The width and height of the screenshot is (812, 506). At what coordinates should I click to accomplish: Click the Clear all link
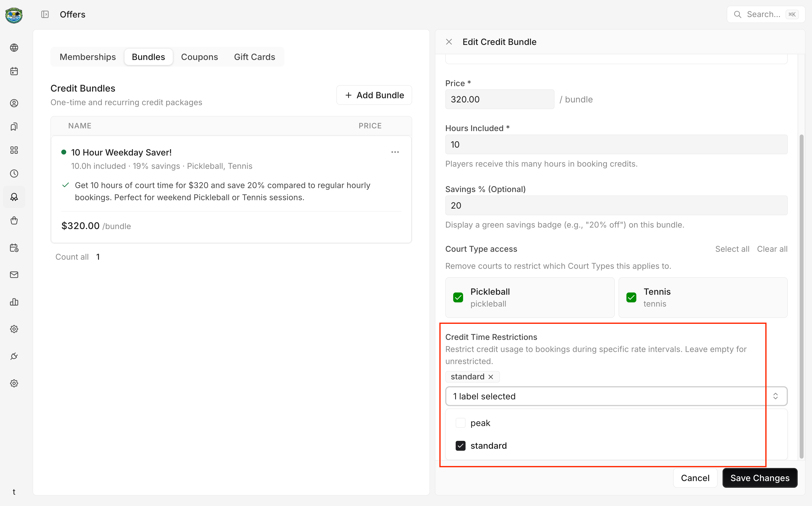[772, 249]
